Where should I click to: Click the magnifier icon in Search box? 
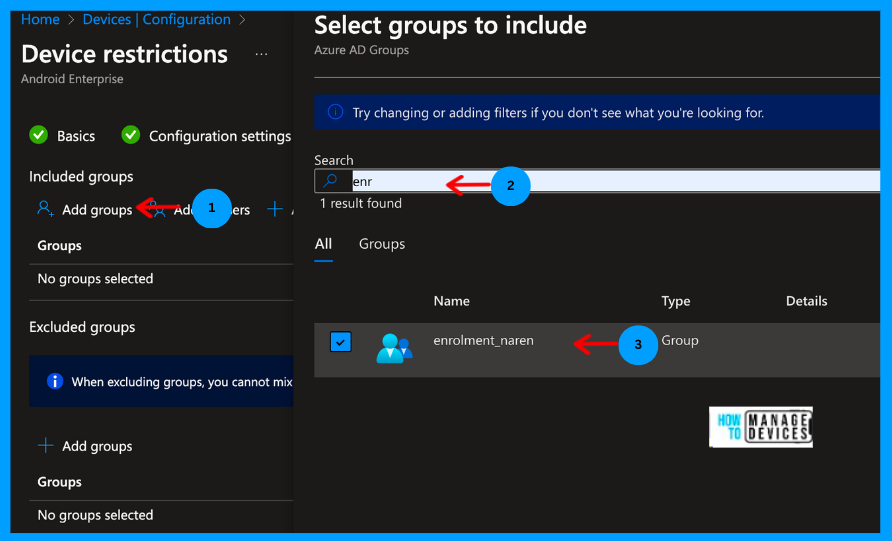(331, 181)
